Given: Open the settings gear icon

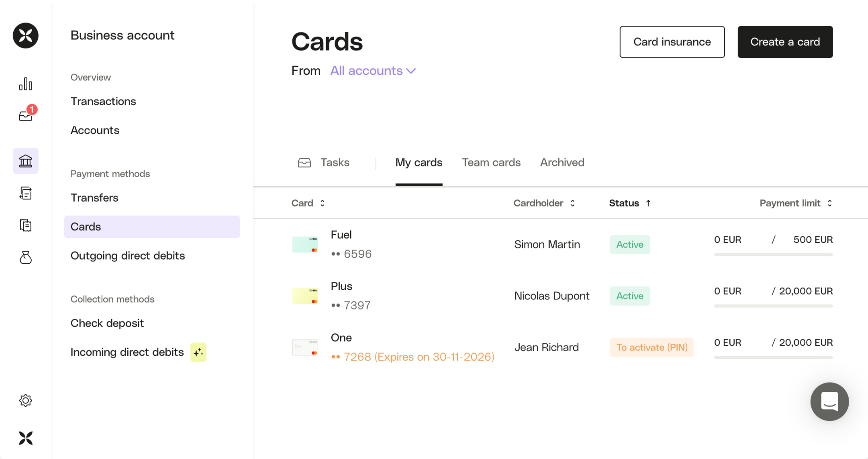Looking at the screenshot, I should [x=26, y=400].
